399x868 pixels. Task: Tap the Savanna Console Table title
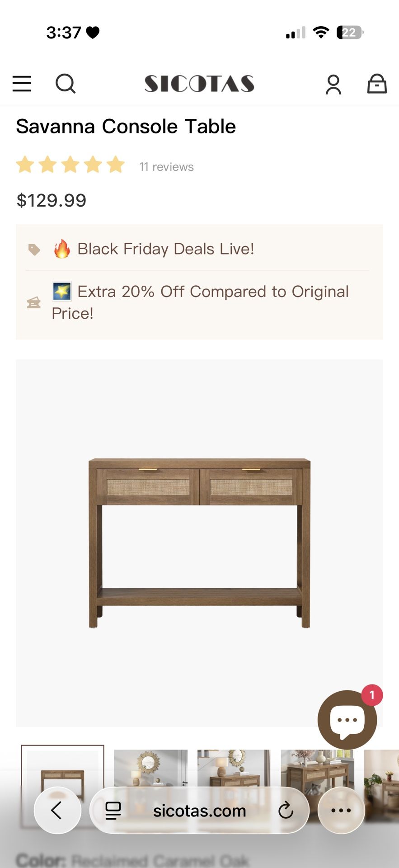coord(126,127)
